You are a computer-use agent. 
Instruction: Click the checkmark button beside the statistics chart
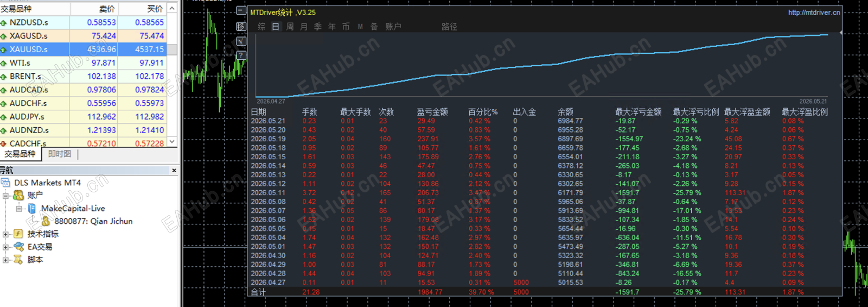point(241,41)
